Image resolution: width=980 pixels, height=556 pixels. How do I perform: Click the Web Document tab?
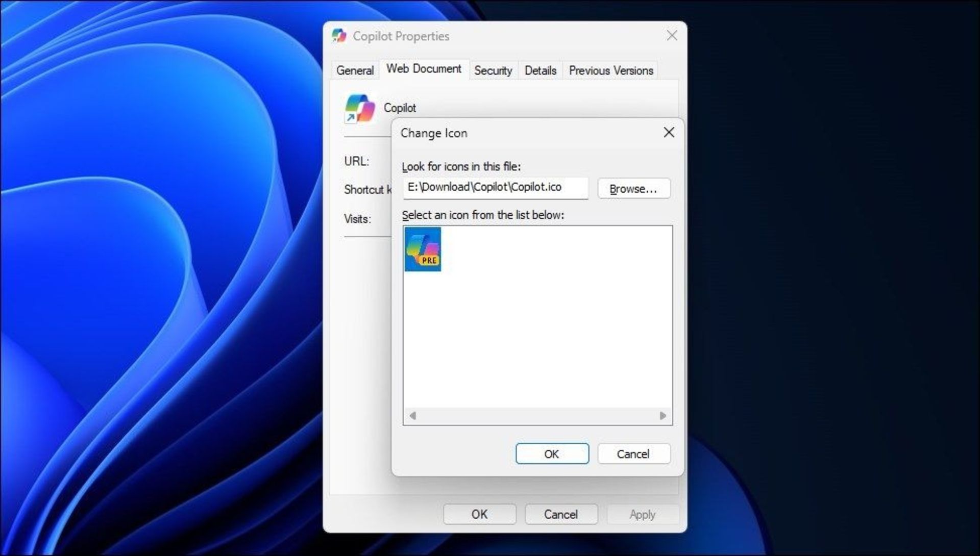423,70
